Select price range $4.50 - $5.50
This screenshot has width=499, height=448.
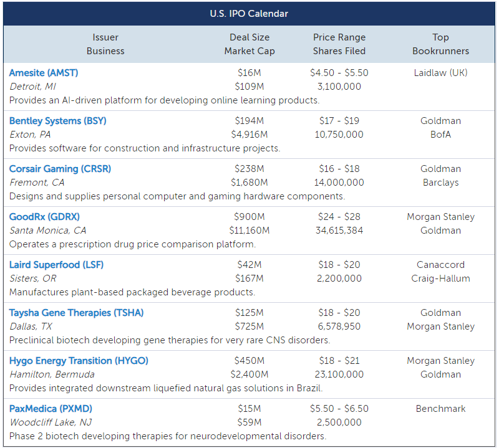tap(339, 73)
